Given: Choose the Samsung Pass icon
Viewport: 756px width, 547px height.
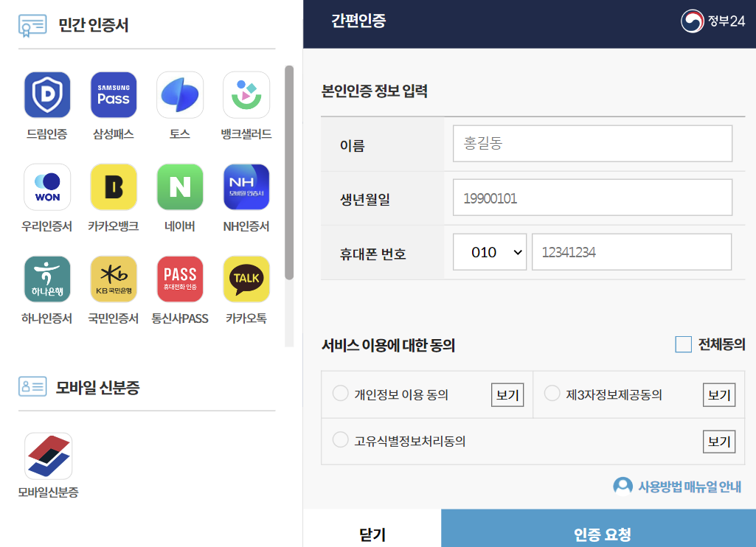Looking at the screenshot, I should 114,95.
